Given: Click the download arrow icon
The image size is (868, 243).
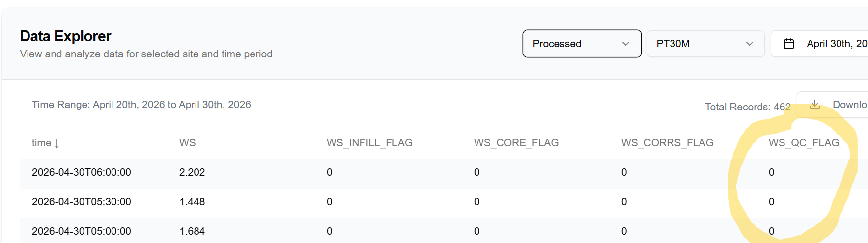Looking at the screenshot, I should point(815,105).
